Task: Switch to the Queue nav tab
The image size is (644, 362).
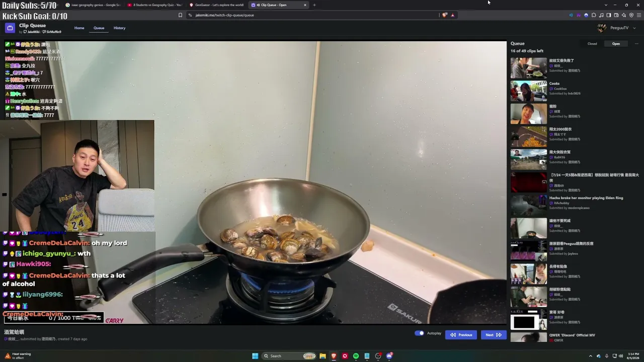Action: pos(99,28)
